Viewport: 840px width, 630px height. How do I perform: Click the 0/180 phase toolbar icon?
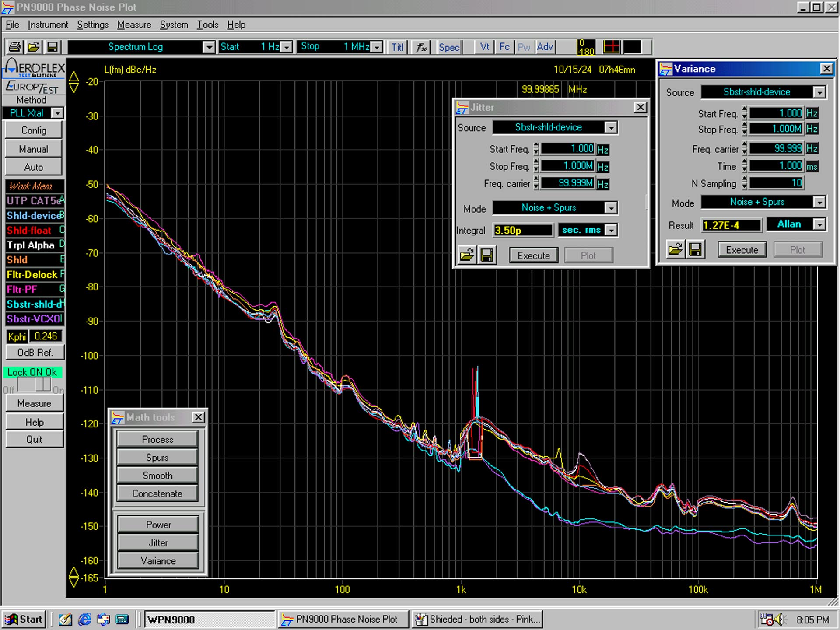(x=586, y=47)
